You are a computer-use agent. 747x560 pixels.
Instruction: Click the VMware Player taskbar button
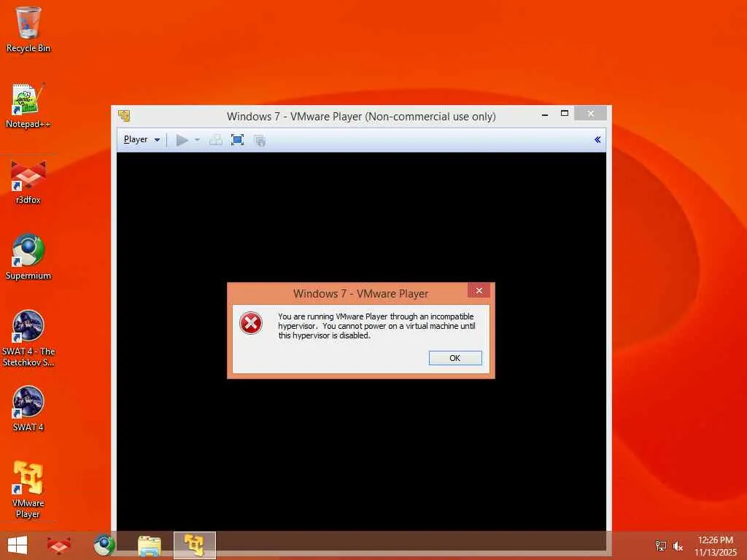pos(194,545)
